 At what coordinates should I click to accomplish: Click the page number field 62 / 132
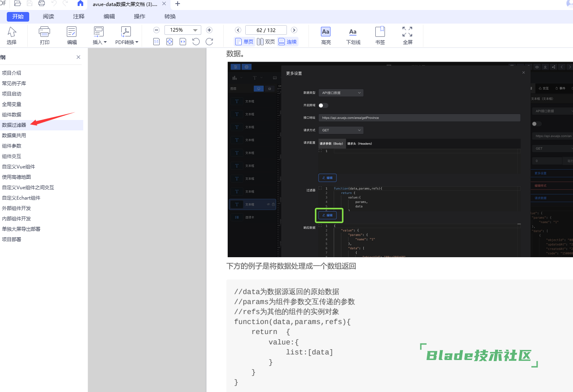click(x=266, y=30)
